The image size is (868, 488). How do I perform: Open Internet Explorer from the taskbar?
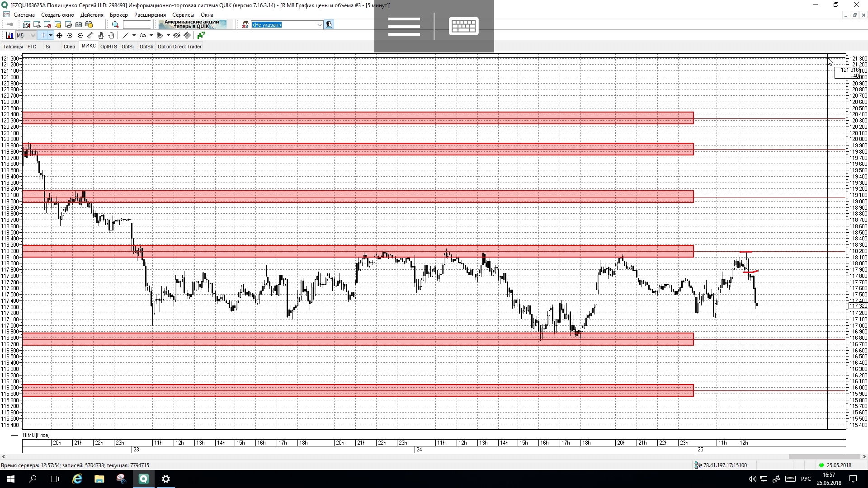[x=77, y=479]
